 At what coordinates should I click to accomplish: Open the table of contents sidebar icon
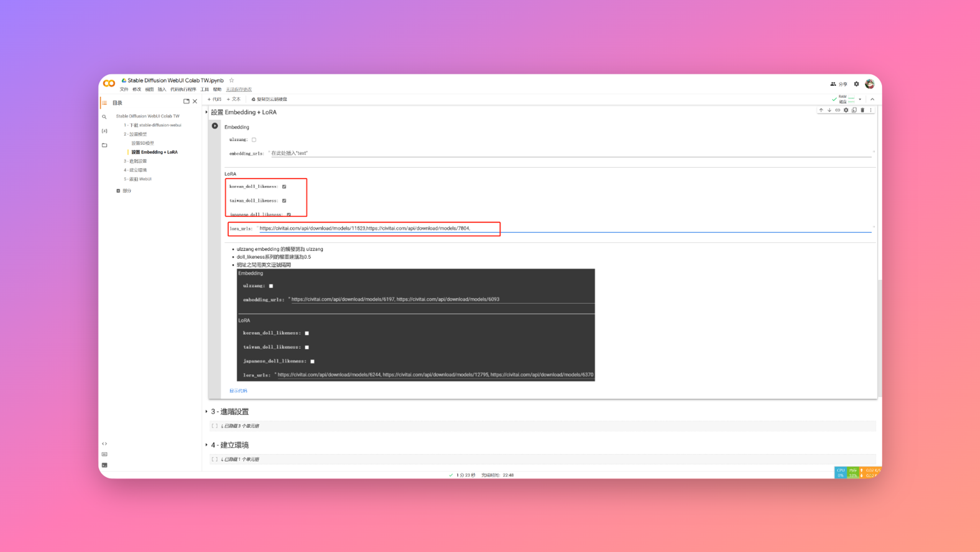(x=104, y=103)
